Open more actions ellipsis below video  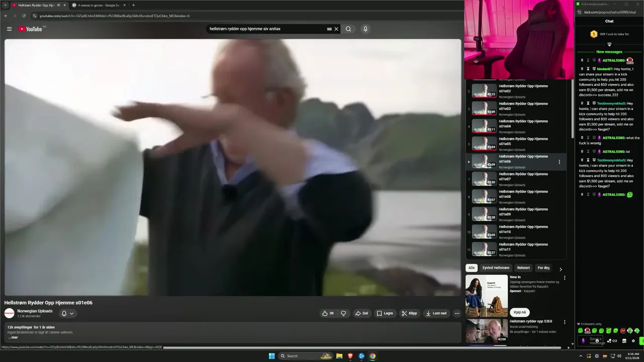coord(457,313)
